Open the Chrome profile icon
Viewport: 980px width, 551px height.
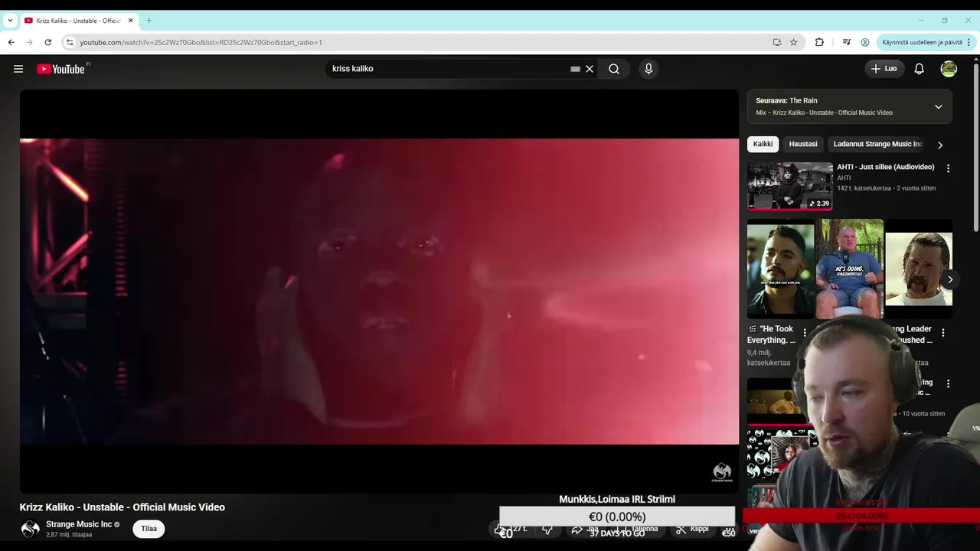[865, 42]
